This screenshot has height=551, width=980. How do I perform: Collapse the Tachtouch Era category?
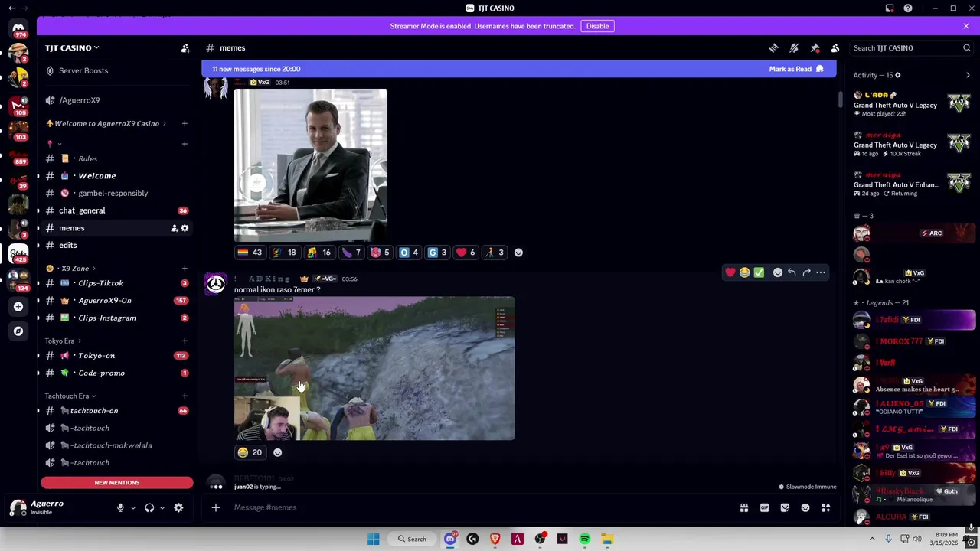click(70, 396)
